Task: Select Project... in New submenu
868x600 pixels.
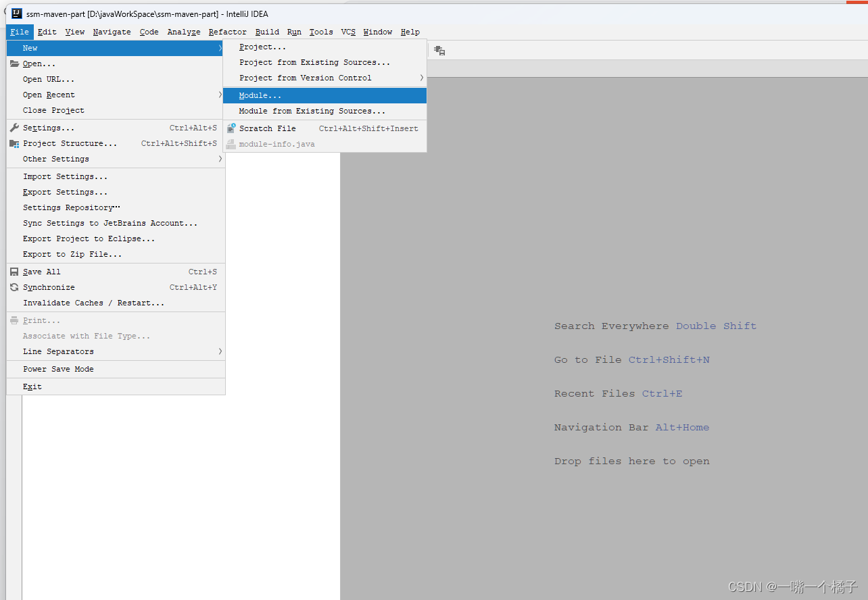Action: click(x=324, y=47)
